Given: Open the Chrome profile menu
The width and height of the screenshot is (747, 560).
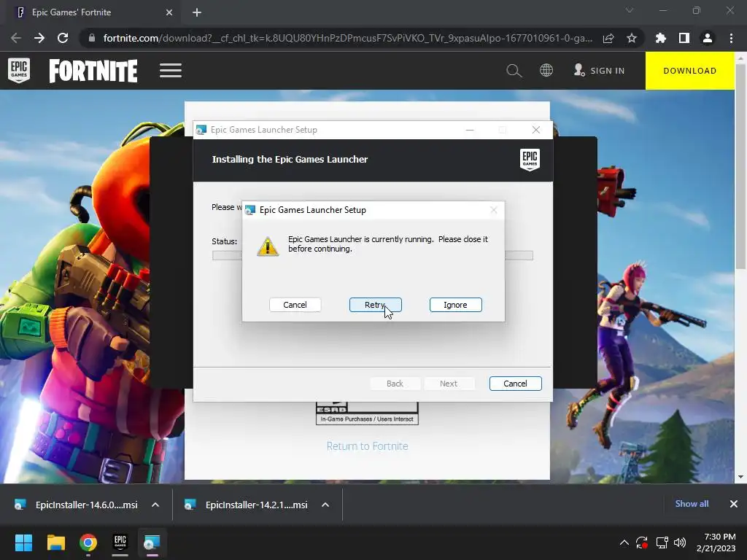Looking at the screenshot, I should pos(708,38).
